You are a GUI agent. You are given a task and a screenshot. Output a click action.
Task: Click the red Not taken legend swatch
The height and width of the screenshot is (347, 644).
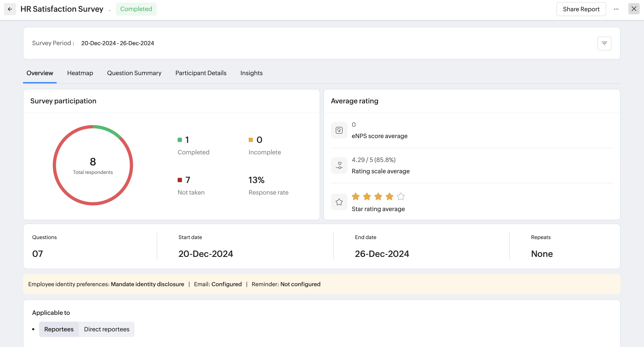pyautogui.click(x=180, y=180)
